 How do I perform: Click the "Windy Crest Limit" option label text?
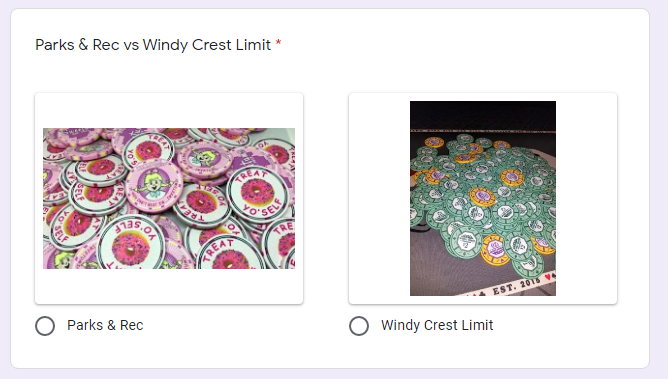tap(437, 325)
